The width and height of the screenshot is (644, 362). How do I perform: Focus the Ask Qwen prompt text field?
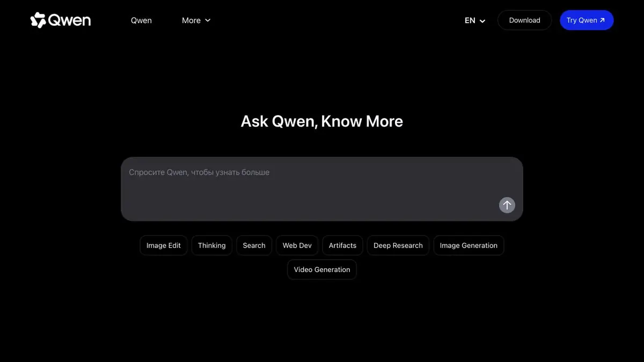(x=322, y=189)
